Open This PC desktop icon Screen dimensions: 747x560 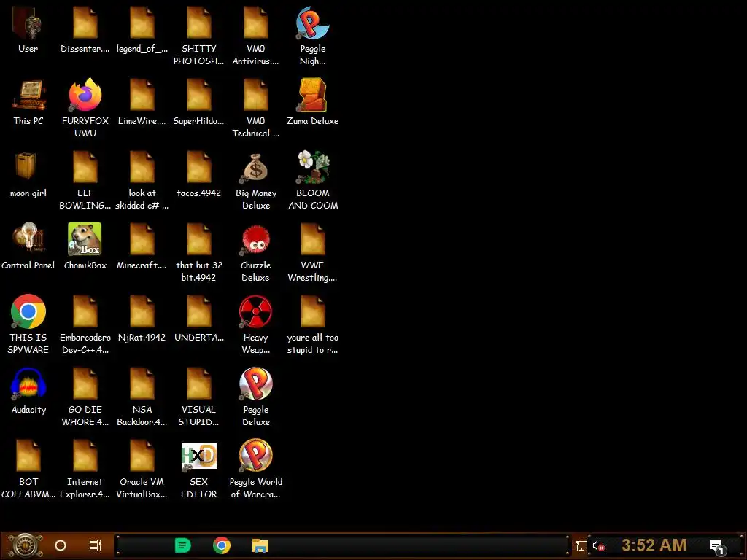(28, 96)
